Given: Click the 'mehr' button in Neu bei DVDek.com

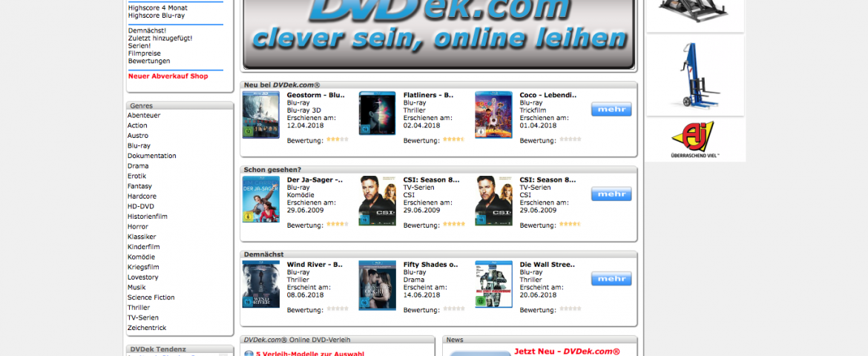Looking at the screenshot, I should point(611,109).
